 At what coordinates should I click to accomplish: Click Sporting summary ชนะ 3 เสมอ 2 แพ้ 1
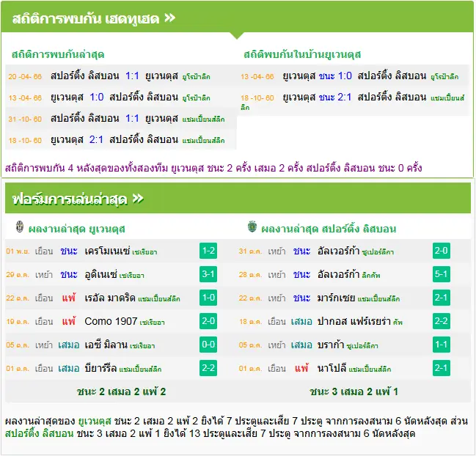pyautogui.click(x=354, y=391)
